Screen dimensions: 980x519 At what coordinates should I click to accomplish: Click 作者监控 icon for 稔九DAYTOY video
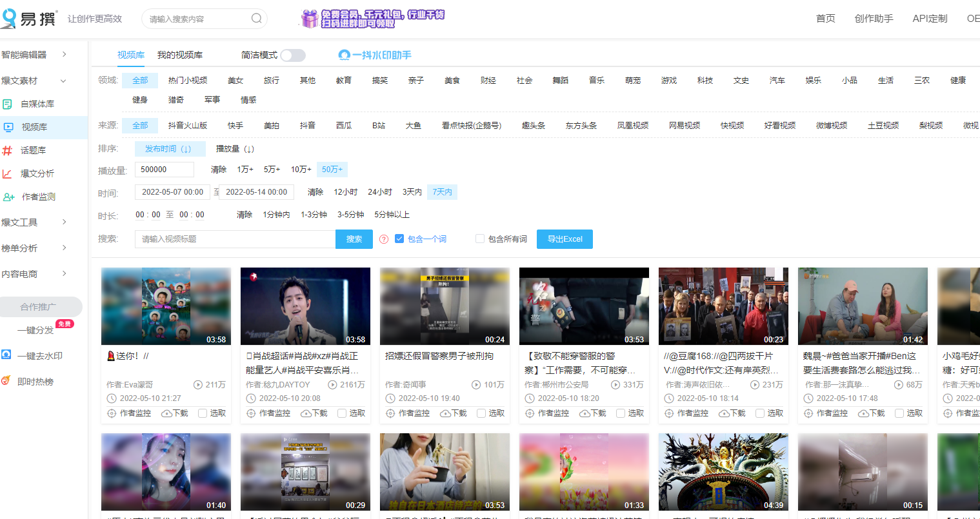tap(250, 413)
